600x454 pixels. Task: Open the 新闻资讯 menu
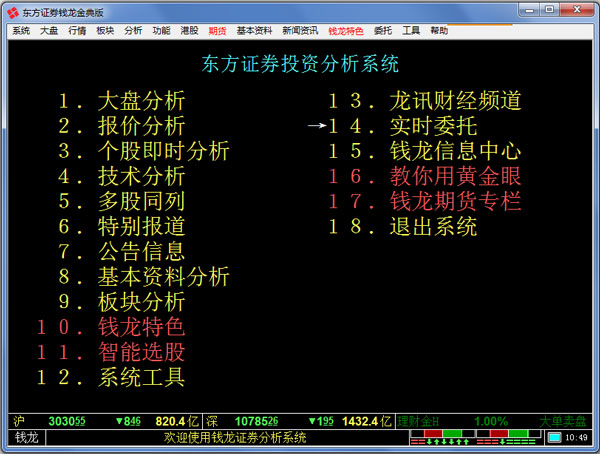click(x=300, y=31)
